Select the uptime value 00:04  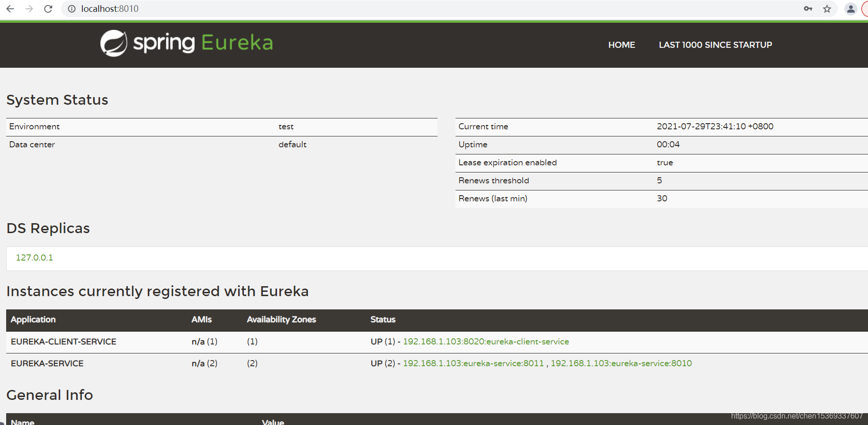[668, 145]
